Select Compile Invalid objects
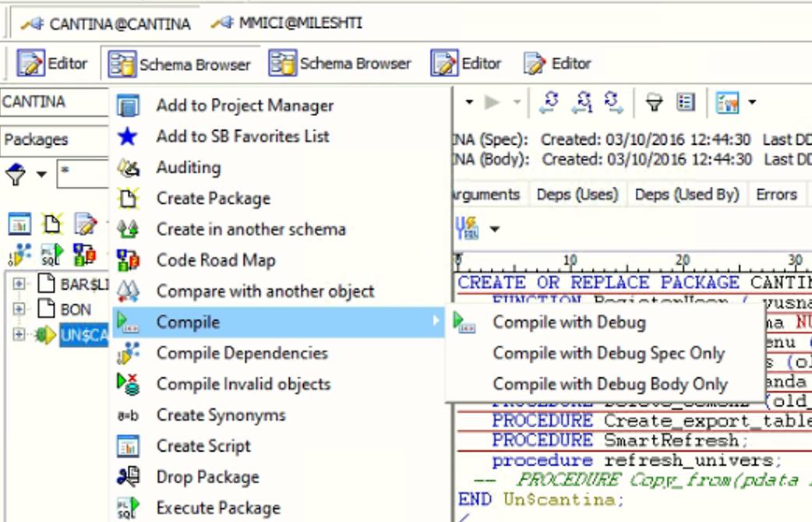Image resolution: width=812 pixels, height=522 pixels. [243, 384]
